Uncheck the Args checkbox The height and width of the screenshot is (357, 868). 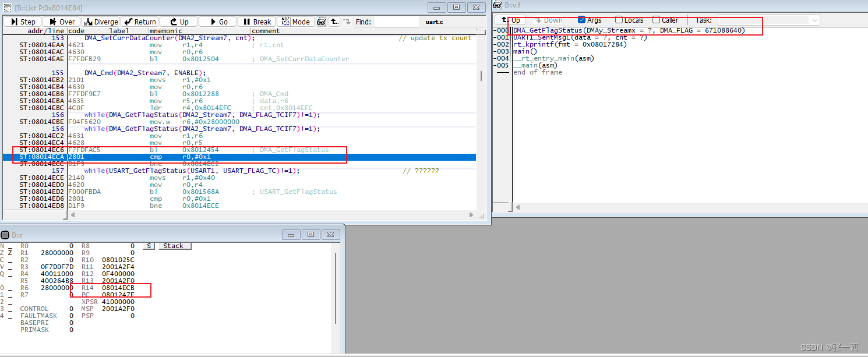click(x=581, y=20)
